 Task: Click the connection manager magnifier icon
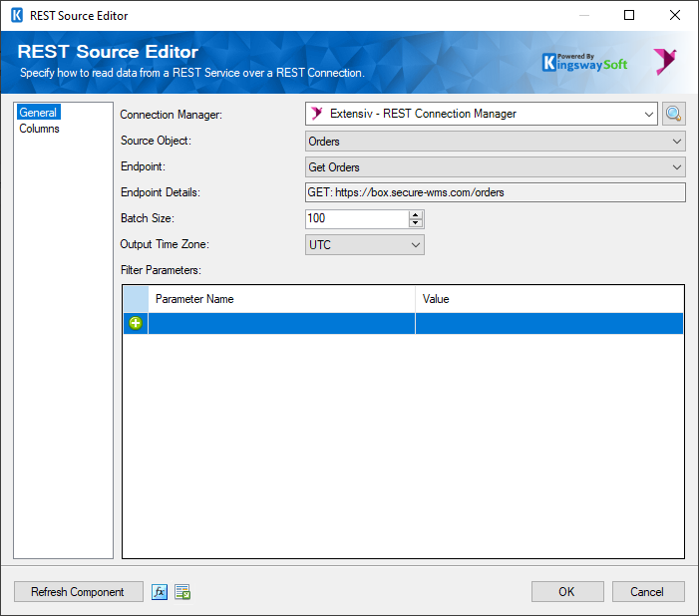pyautogui.click(x=673, y=114)
